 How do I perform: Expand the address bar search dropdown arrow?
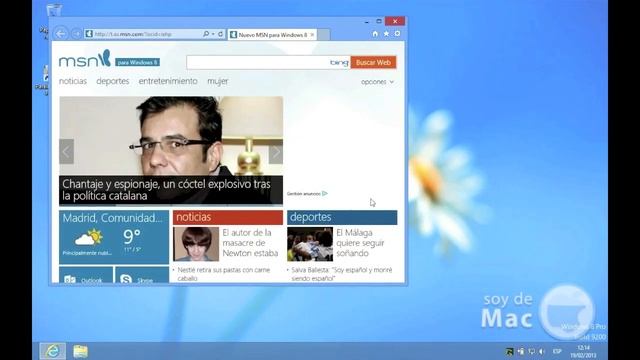213,34
